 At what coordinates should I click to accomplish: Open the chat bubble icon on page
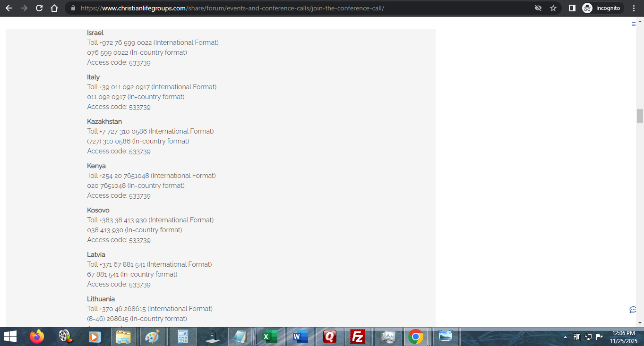633,310
